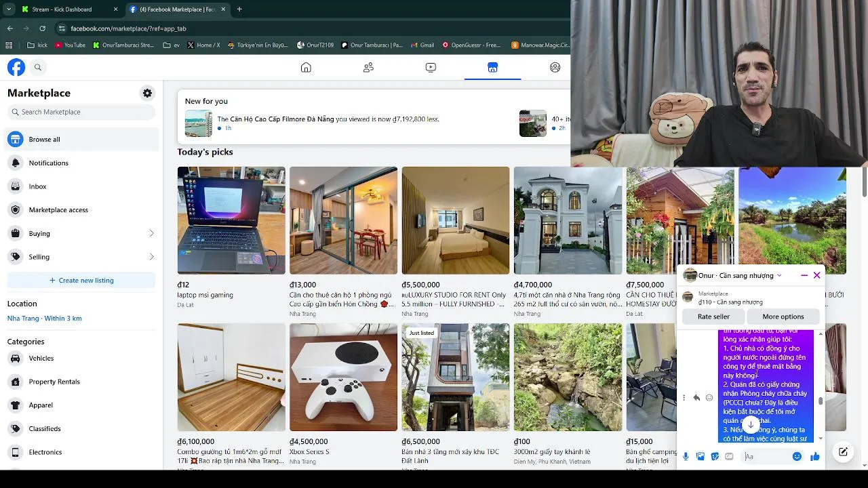
Task: Click the Facebook logo icon
Action: (16, 67)
